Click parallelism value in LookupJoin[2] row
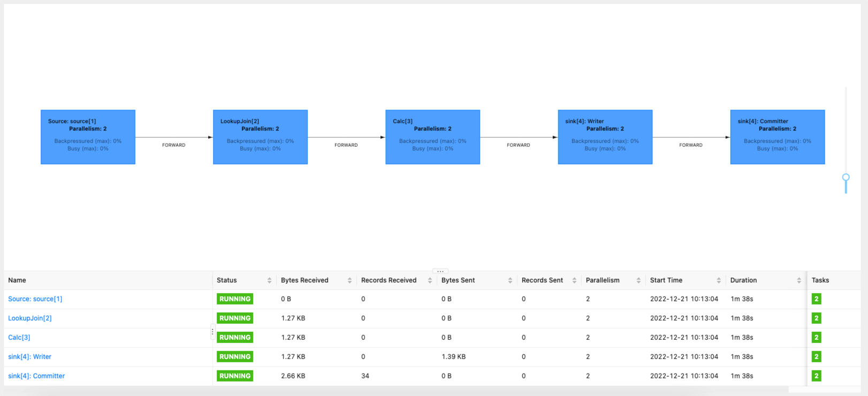Image resolution: width=868 pixels, height=396 pixels. click(x=588, y=318)
